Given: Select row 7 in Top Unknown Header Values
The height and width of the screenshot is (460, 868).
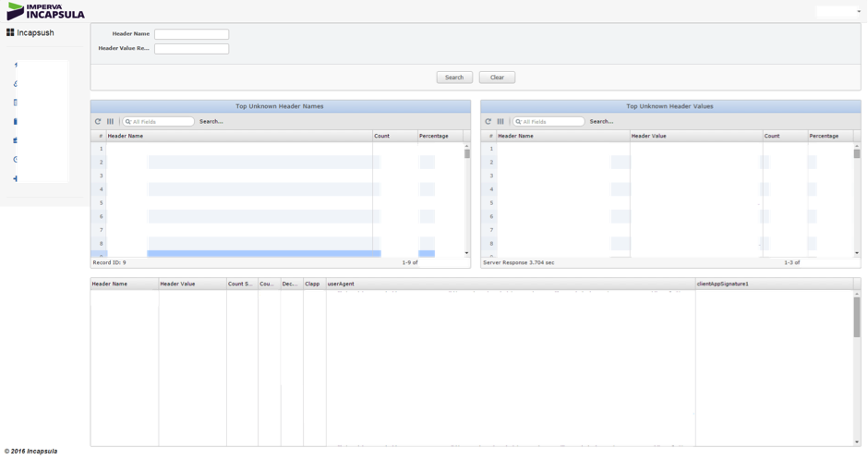Looking at the screenshot, I should (667, 230).
